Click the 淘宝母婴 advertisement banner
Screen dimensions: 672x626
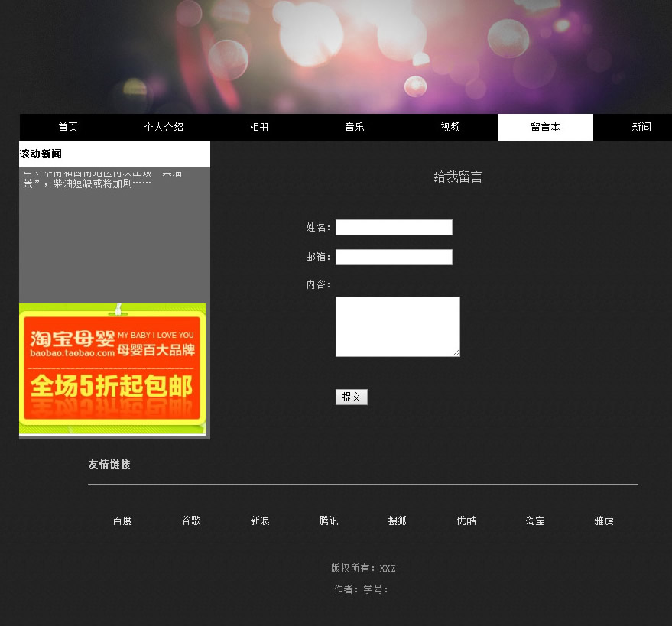pyautogui.click(x=112, y=369)
